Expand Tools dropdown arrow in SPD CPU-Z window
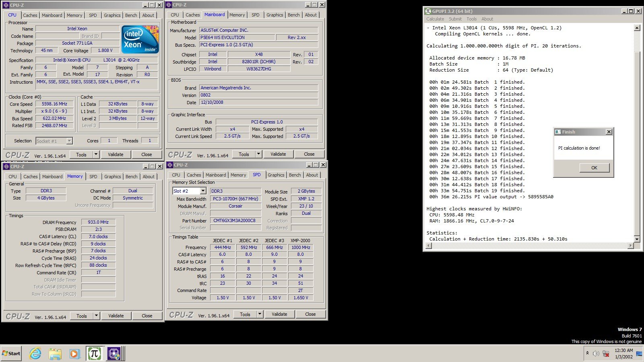Image resolution: width=644 pixels, height=362 pixels. 260,314
